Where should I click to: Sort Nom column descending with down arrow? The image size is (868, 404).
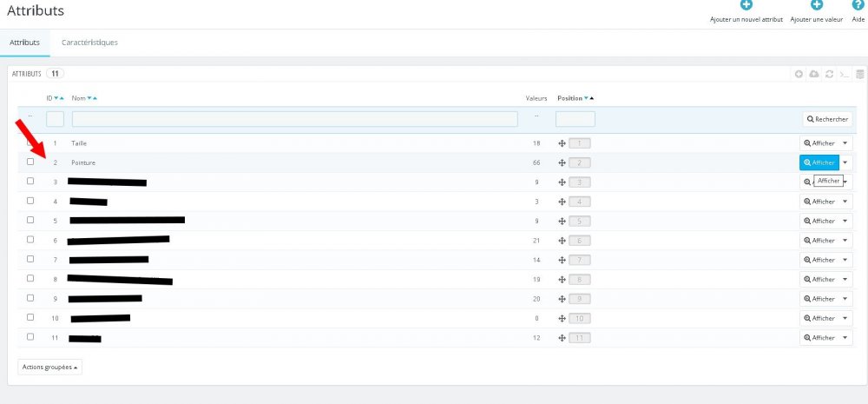pos(89,98)
